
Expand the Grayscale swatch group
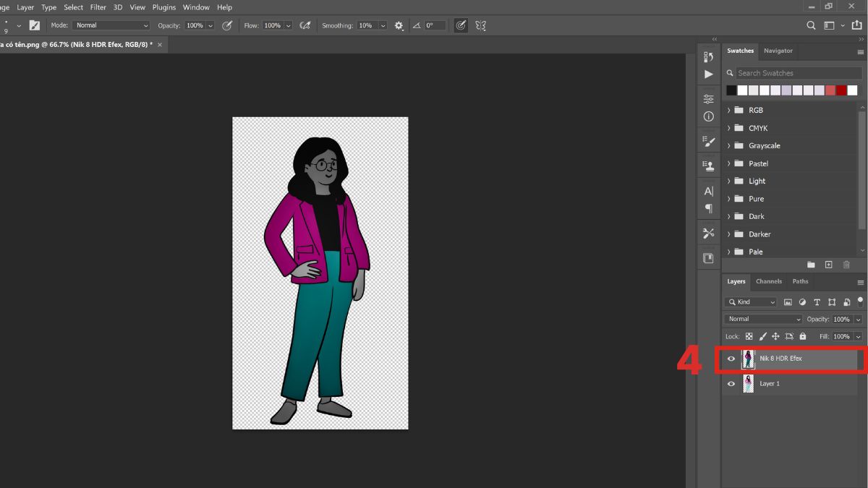click(x=728, y=146)
